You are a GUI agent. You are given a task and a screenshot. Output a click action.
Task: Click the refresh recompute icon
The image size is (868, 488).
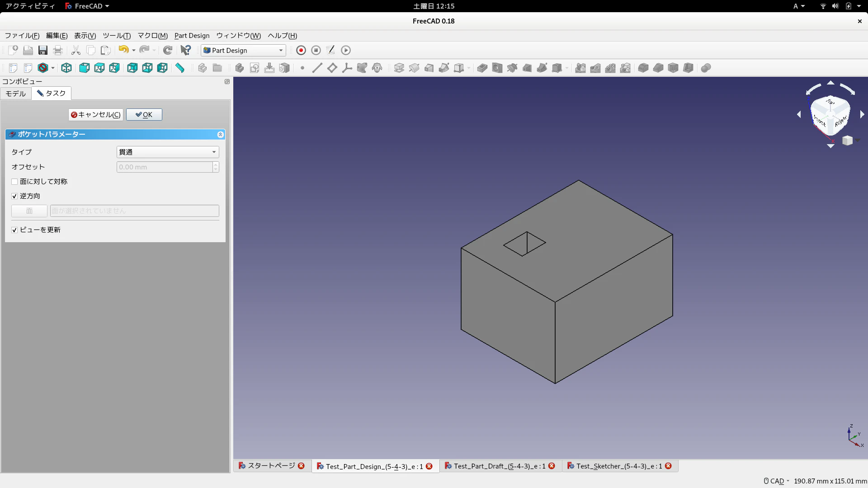click(168, 50)
